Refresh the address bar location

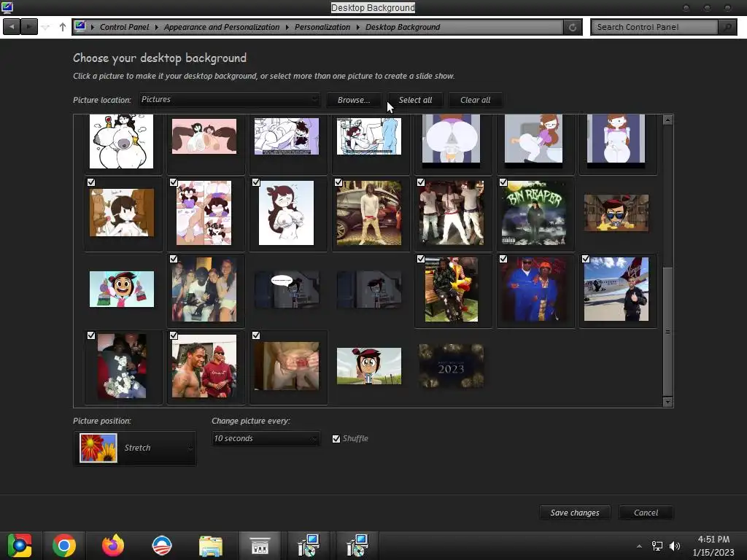[572, 27]
